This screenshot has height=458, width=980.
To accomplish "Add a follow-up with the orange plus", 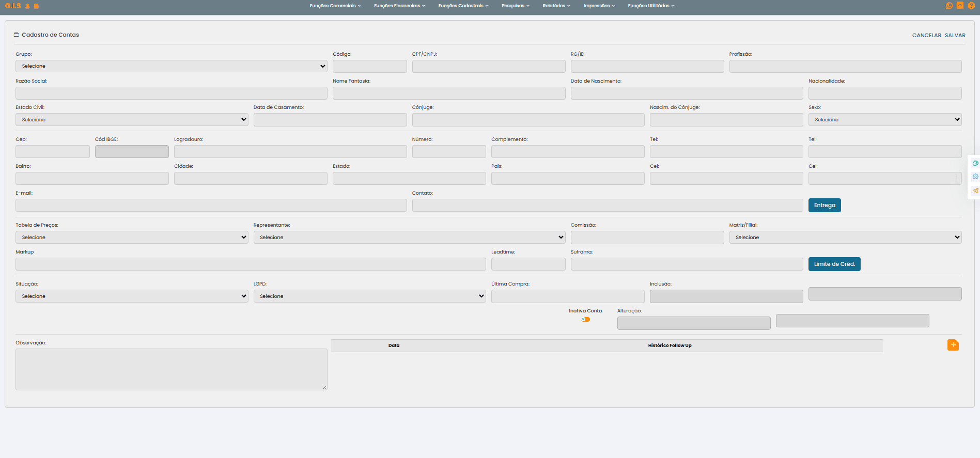I will (x=953, y=345).
